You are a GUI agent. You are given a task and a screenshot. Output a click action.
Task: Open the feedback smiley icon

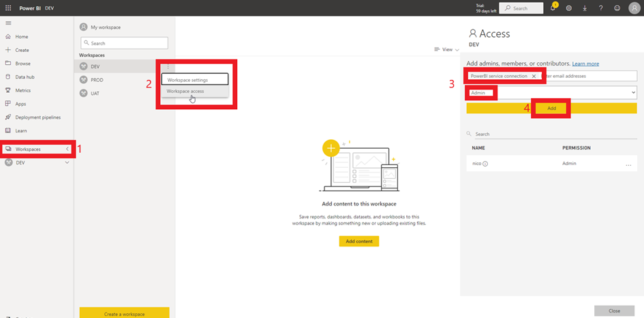(617, 8)
